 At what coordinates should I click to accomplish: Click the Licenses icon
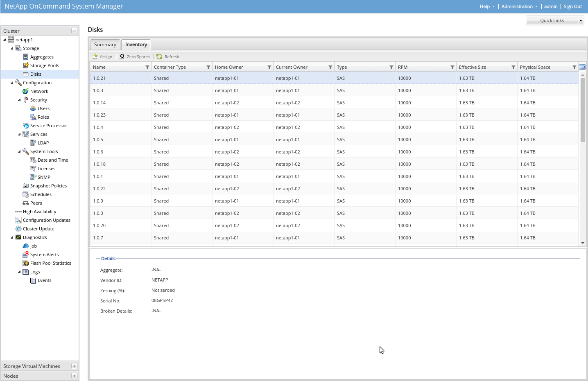point(33,169)
